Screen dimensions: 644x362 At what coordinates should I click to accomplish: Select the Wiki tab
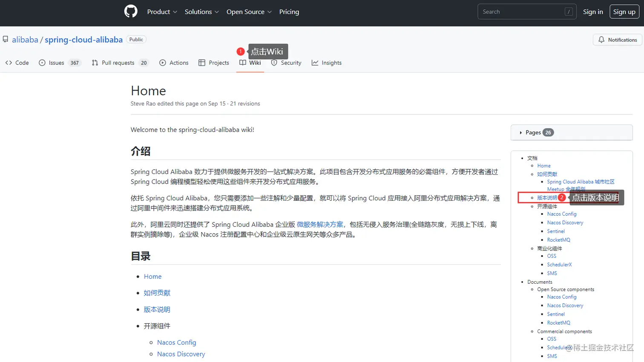click(x=250, y=63)
